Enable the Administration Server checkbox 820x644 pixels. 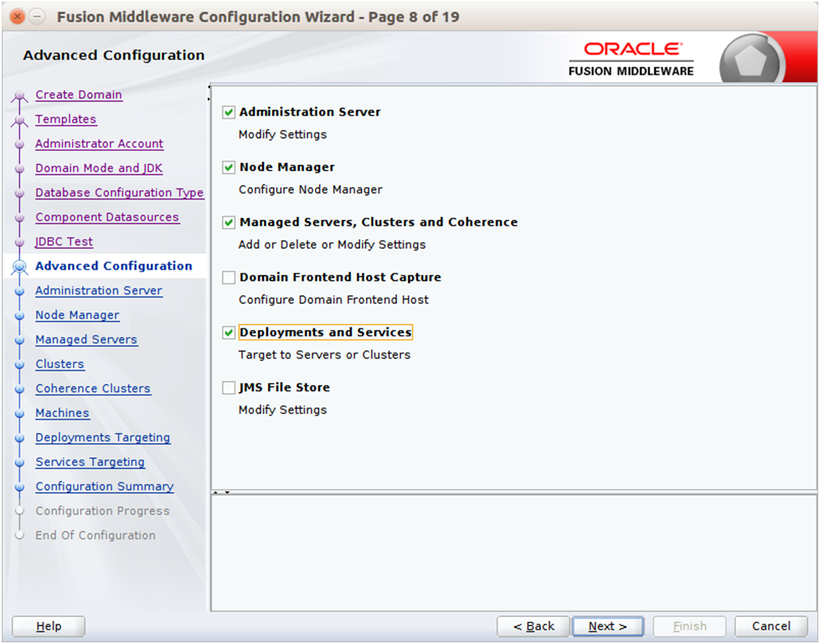pyautogui.click(x=229, y=112)
